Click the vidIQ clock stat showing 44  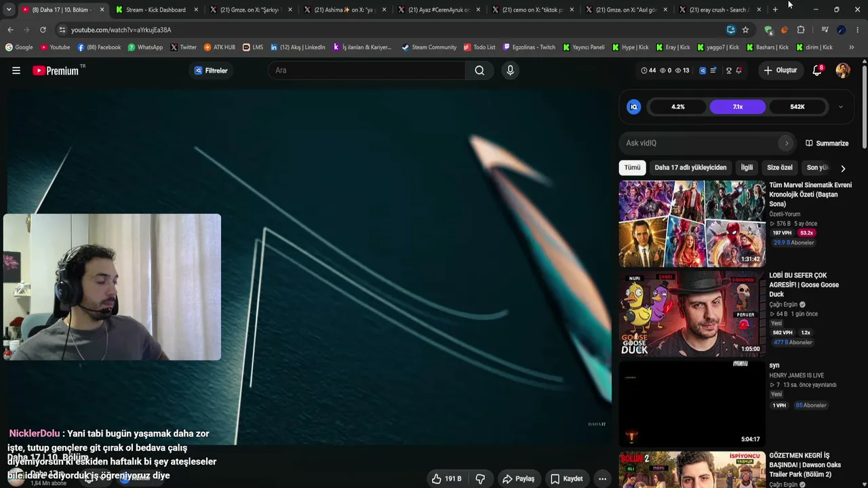click(648, 70)
